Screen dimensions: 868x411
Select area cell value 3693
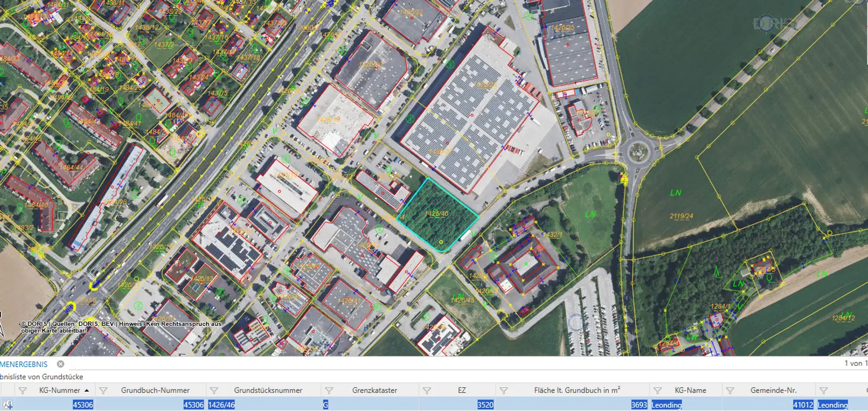[x=572, y=405]
